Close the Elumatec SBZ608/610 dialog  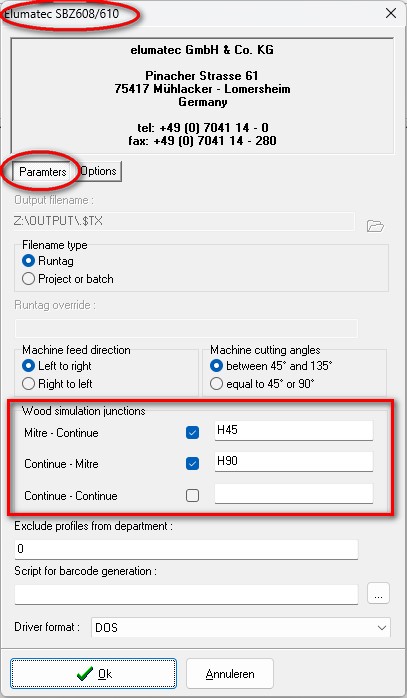pyautogui.click(x=391, y=13)
